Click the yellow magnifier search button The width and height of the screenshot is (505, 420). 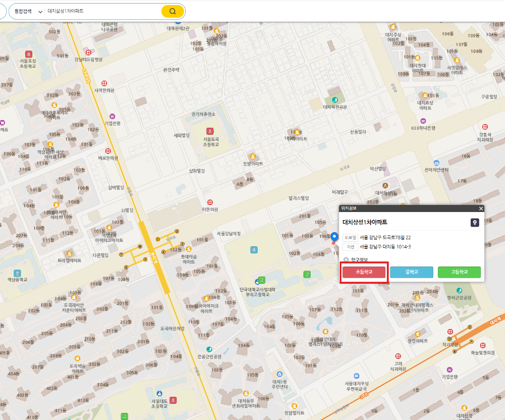(173, 11)
